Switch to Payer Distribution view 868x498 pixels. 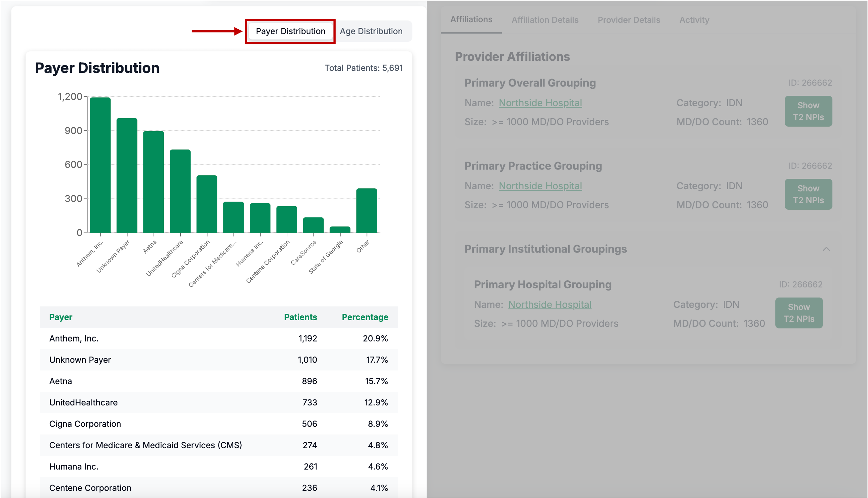pyautogui.click(x=290, y=31)
